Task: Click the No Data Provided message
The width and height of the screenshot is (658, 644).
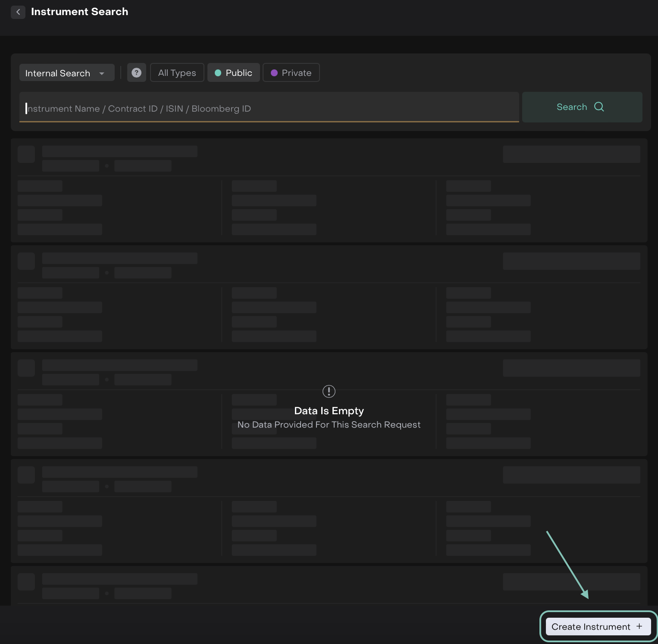Action: pos(329,425)
